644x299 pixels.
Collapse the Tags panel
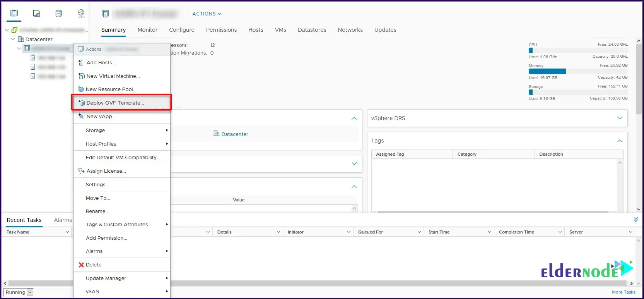pyautogui.click(x=619, y=141)
